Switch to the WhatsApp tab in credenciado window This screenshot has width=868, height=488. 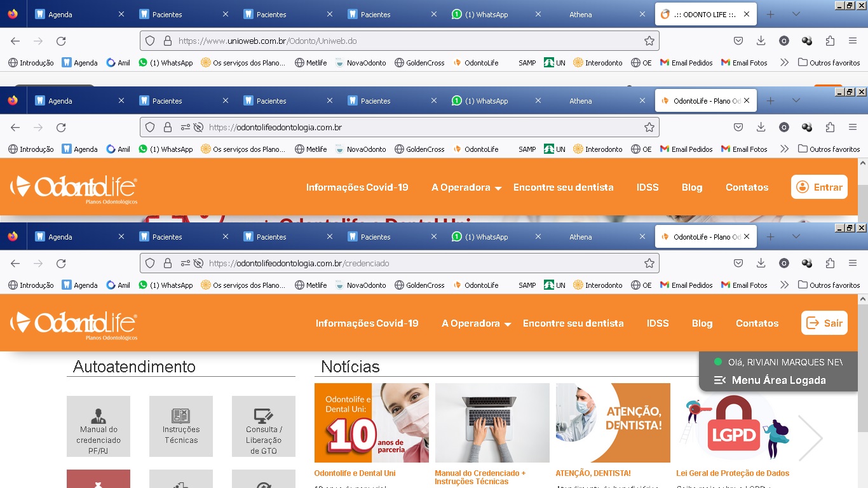point(496,236)
